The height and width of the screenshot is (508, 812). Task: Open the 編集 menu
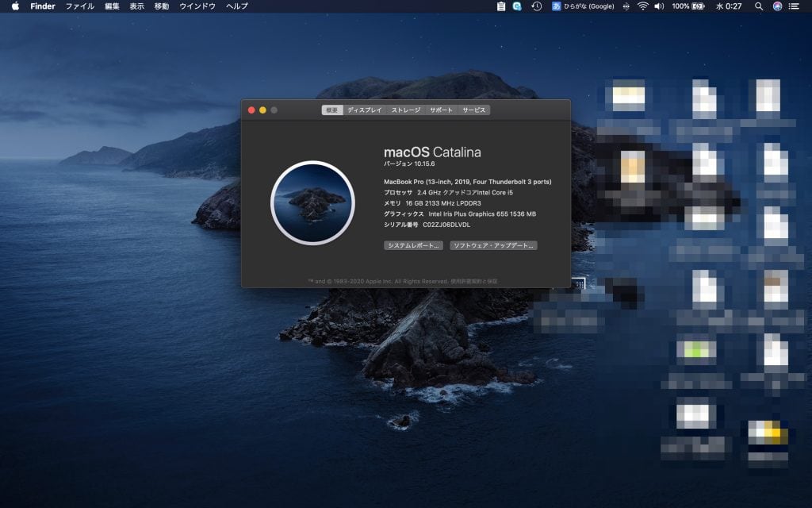click(112, 6)
